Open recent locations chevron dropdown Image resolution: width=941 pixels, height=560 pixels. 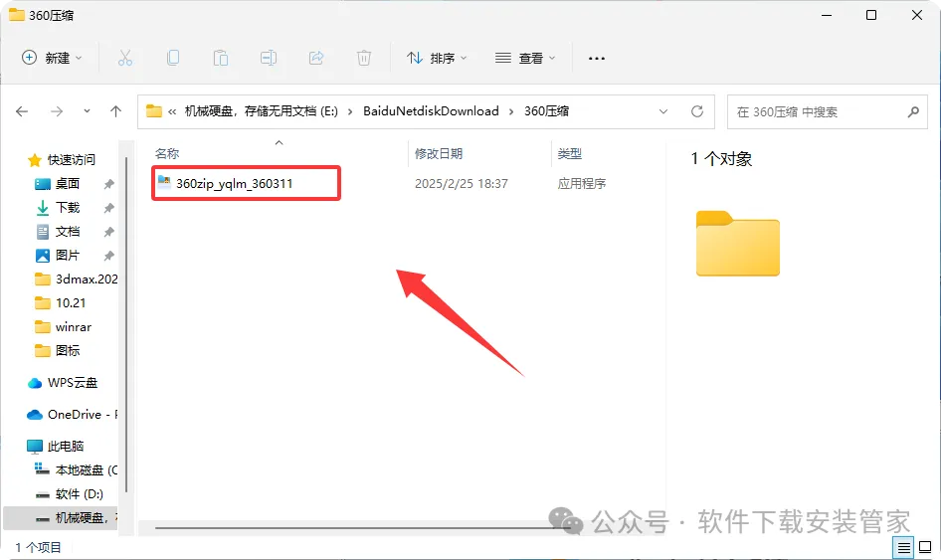pyautogui.click(x=87, y=111)
